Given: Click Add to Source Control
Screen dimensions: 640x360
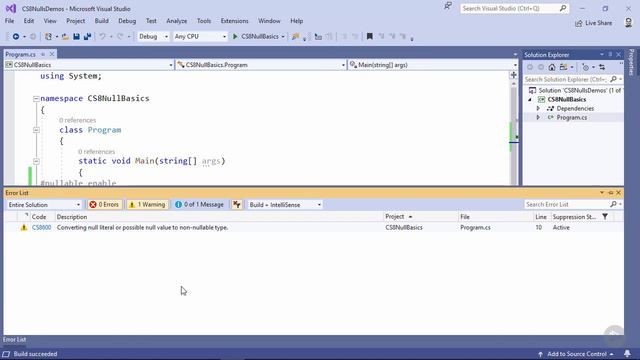Looking at the screenshot, I should 576,354.
